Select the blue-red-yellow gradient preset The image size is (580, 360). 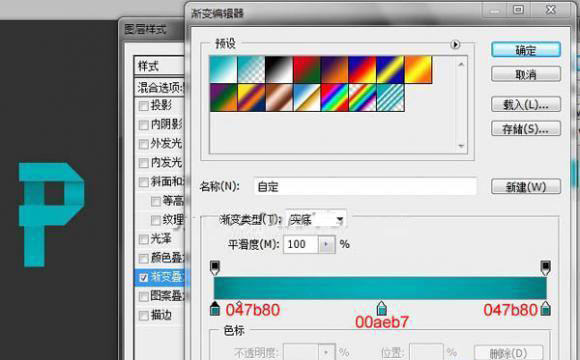click(362, 70)
